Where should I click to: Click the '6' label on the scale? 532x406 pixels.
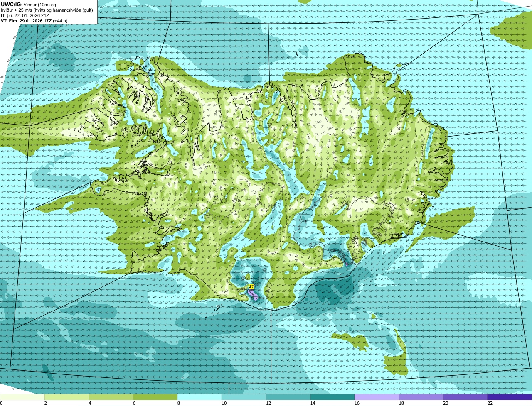click(134, 403)
